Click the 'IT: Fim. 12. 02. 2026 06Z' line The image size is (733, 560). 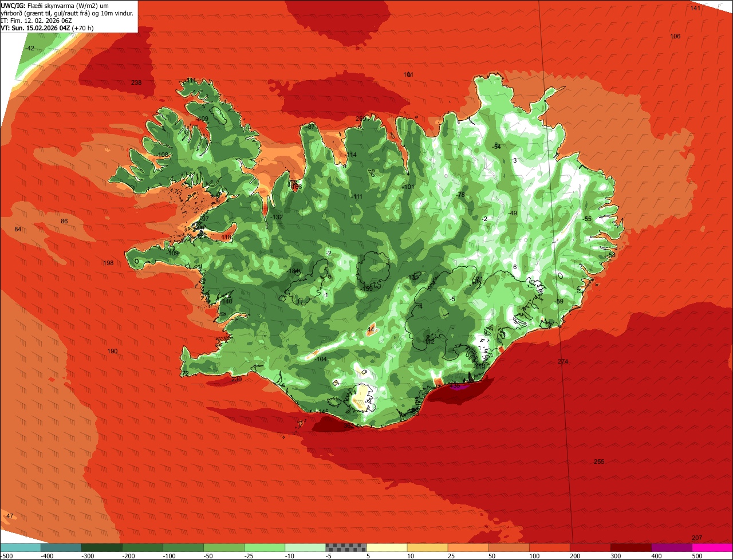point(36,20)
